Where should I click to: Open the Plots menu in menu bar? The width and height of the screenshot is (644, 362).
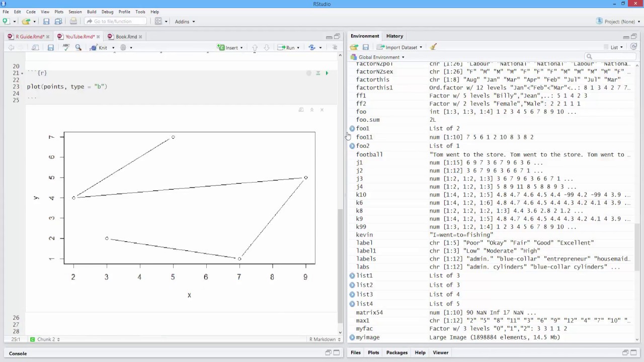pyautogui.click(x=59, y=12)
